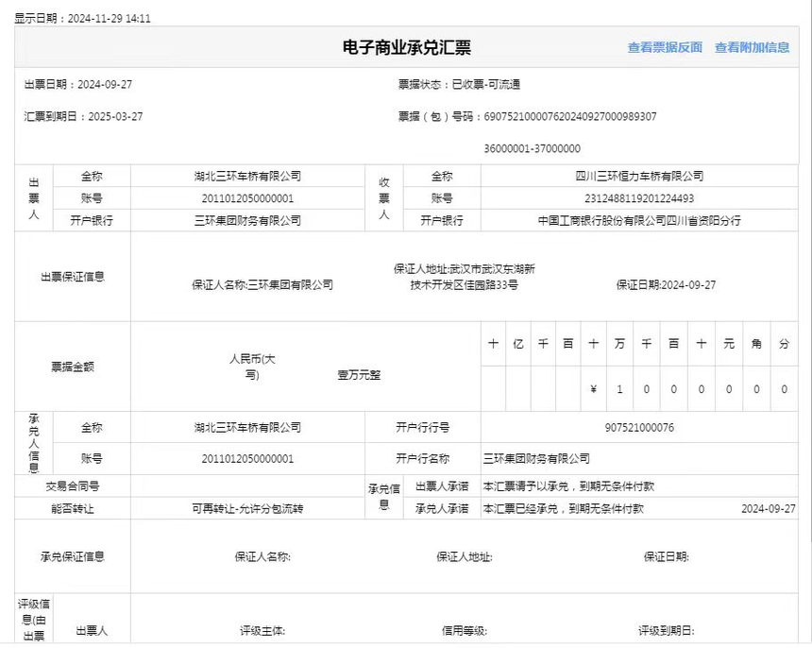812x648 pixels.
Task: Select account 2011012050000001 in the 出票人 section
Action: coord(247,198)
